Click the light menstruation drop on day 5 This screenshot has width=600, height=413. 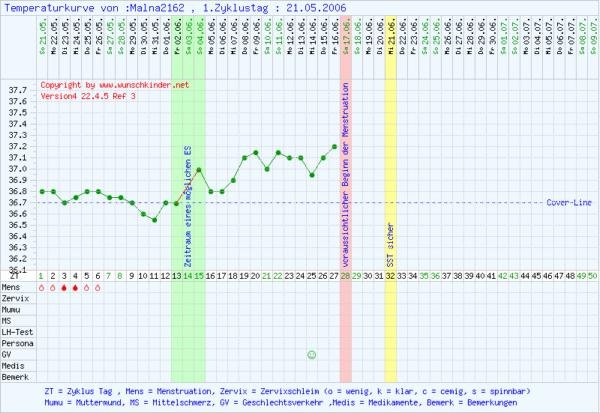click(87, 288)
